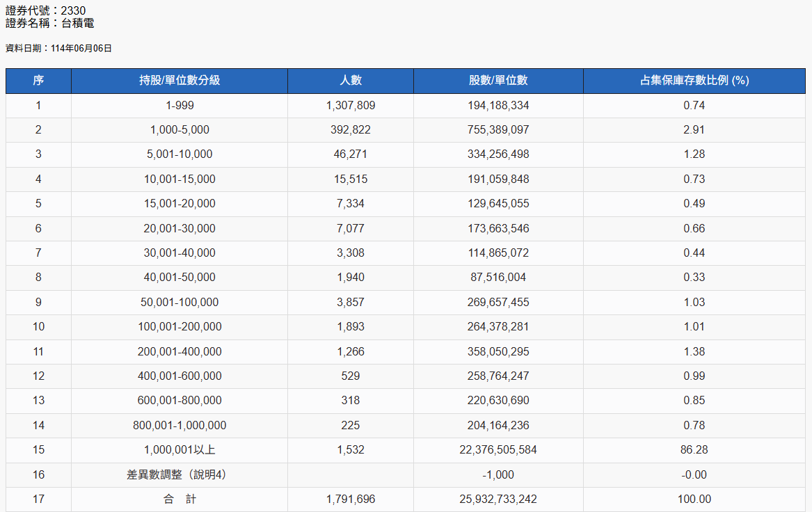The height and width of the screenshot is (512, 812).
Task: Click share count 22,376,505,584
Action: [498, 450]
